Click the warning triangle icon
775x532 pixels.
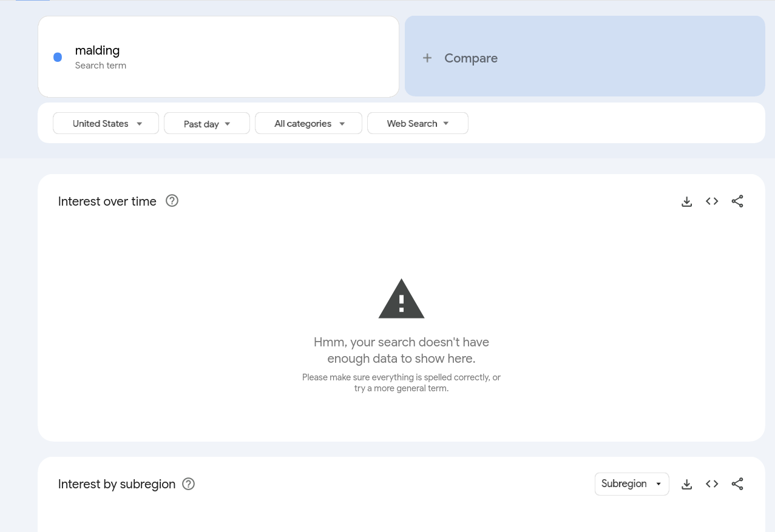(401, 298)
